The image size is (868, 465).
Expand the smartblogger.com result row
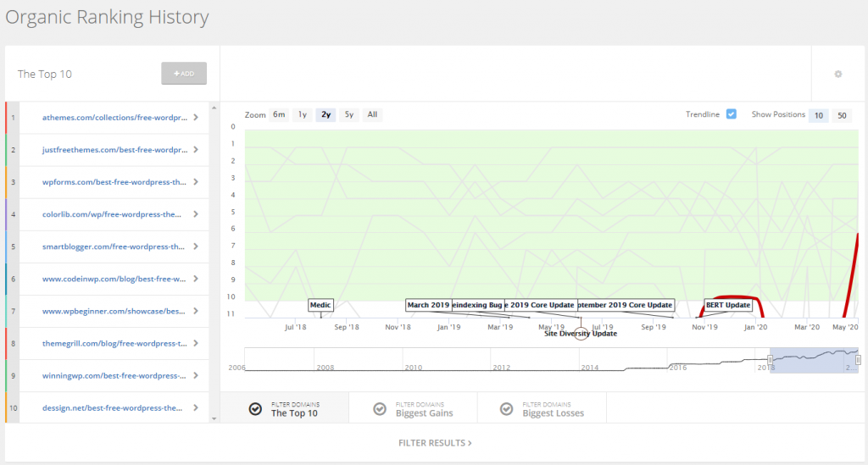coord(196,246)
